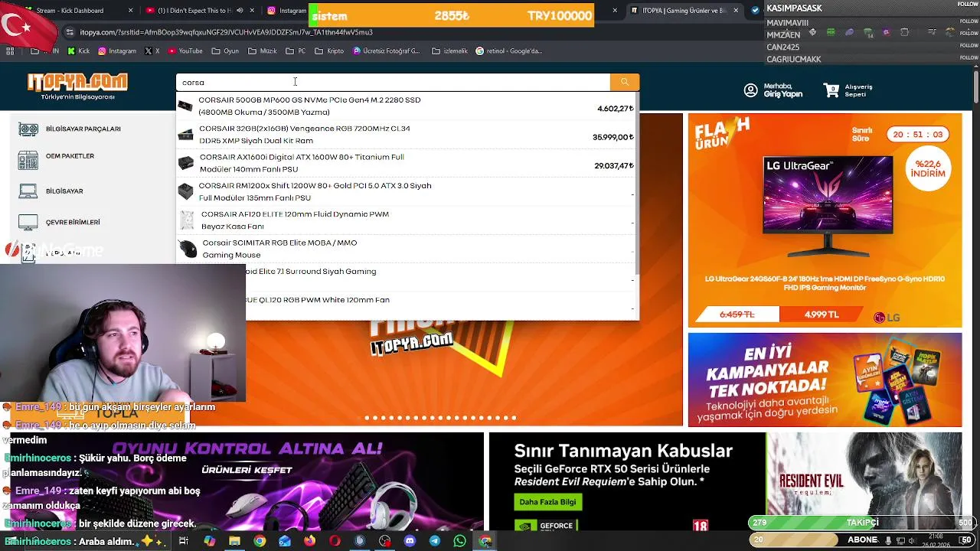980x551 pixels.
Task: Click the Bilgisayar Parçaları category icon
Action: point(28,129)
